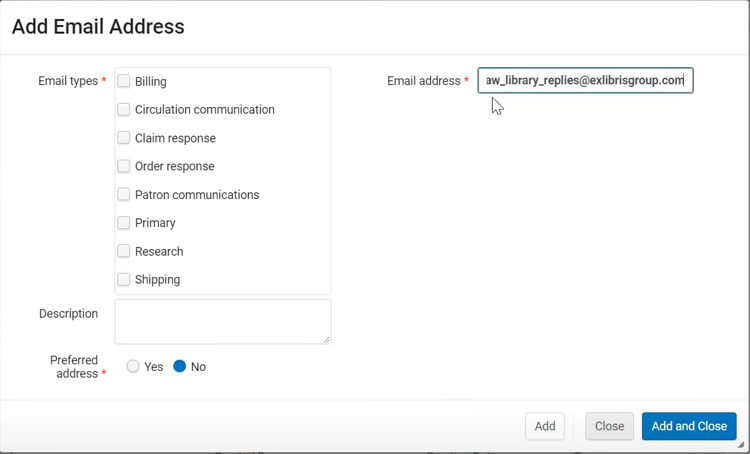750x454 pixels.
Task: Toggle the Research checkbox
Action: [124, 251]
